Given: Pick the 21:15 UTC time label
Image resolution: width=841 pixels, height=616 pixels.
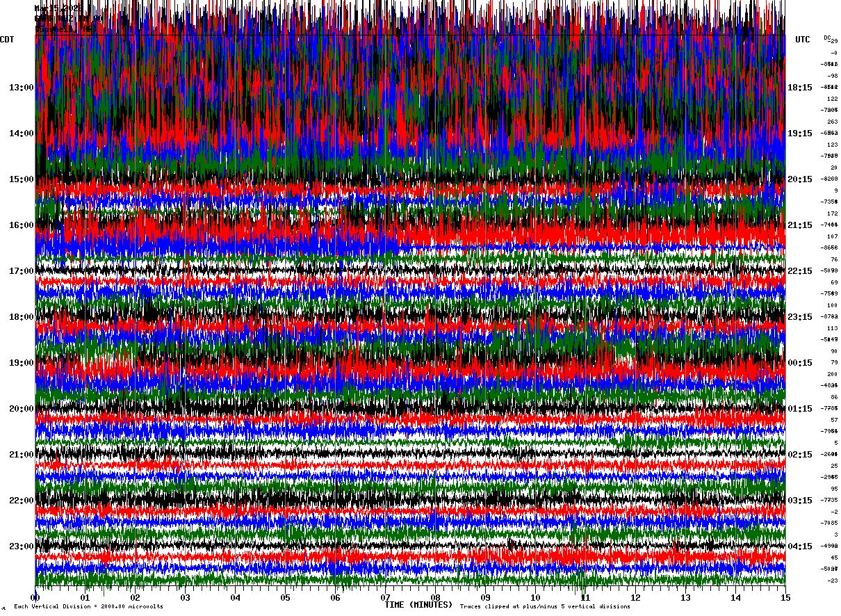Looking at the screenshot, I should coord(799,225).
